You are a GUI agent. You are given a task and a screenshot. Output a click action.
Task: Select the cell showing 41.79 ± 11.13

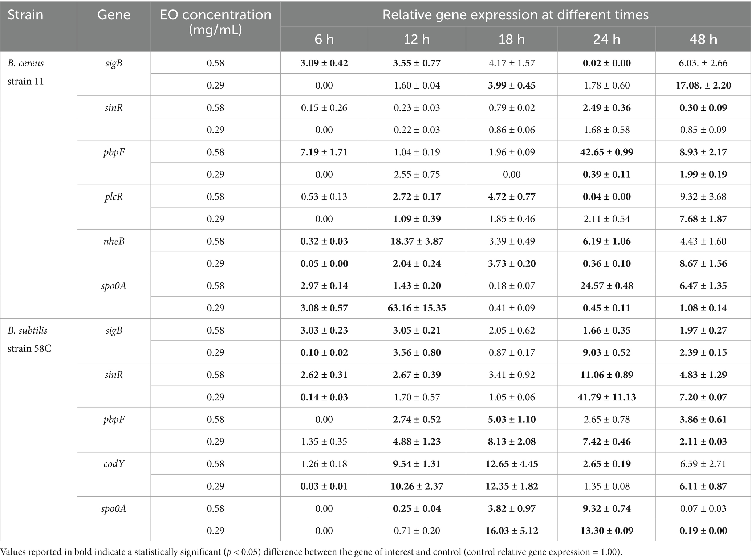pos(606,397)
